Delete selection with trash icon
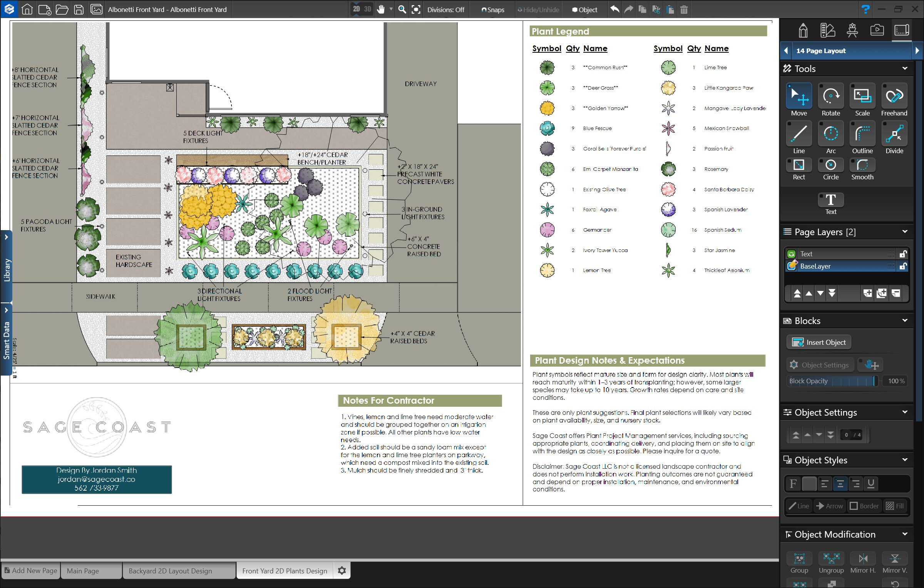 pos(684,9)
